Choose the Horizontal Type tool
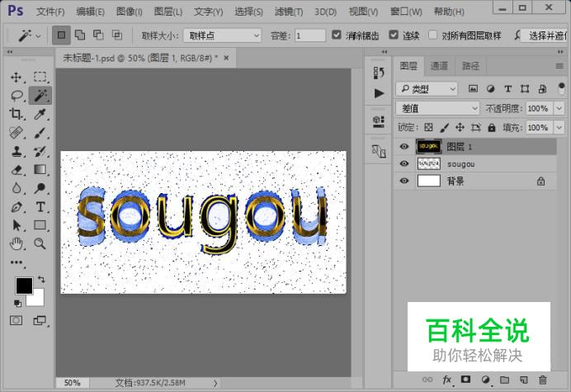 pos(40,206)
